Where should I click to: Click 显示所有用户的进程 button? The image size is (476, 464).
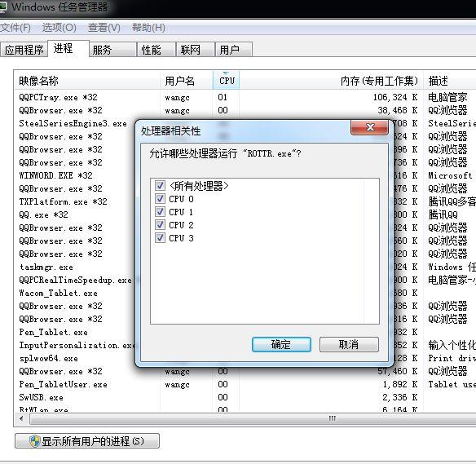click(x=87, y=441)
